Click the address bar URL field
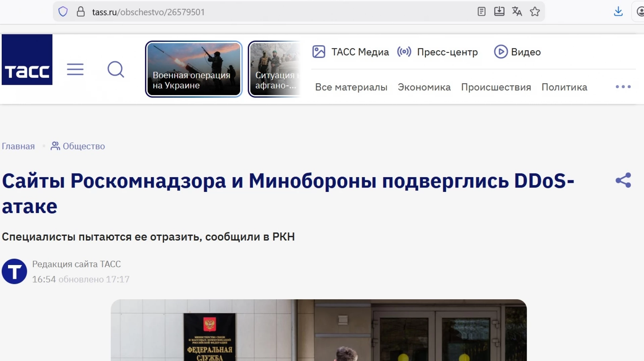This screenshot has width=644, height=361. [268, 12]
